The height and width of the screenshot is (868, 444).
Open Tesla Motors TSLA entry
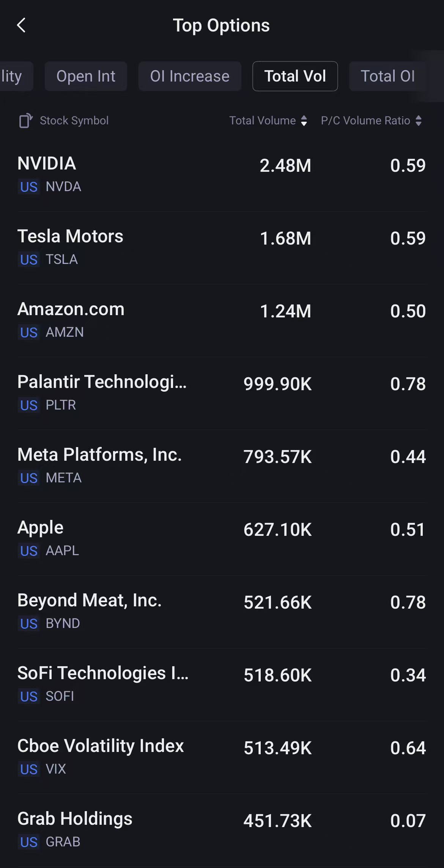point(222,247)
